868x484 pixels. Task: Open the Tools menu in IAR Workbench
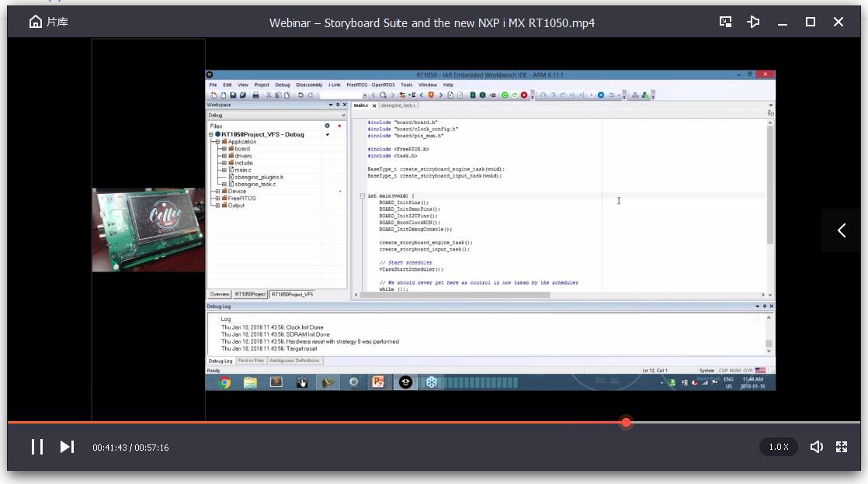[x=407, y=85]
